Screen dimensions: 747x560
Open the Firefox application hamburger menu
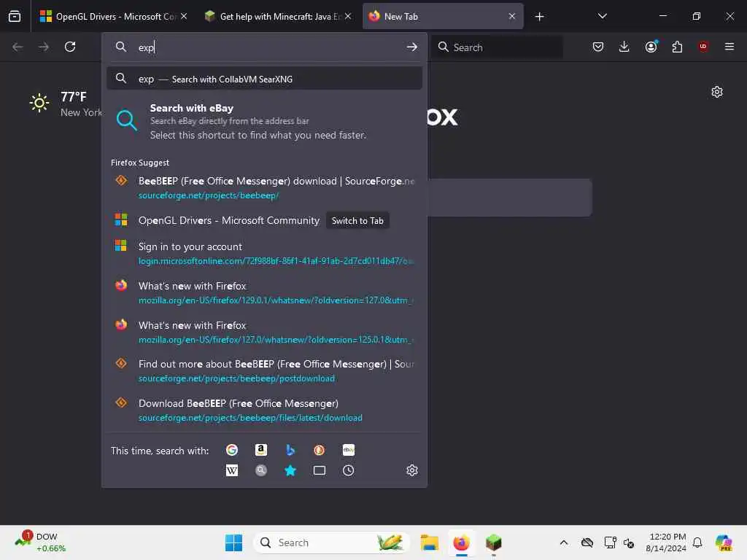coord(729,47)
